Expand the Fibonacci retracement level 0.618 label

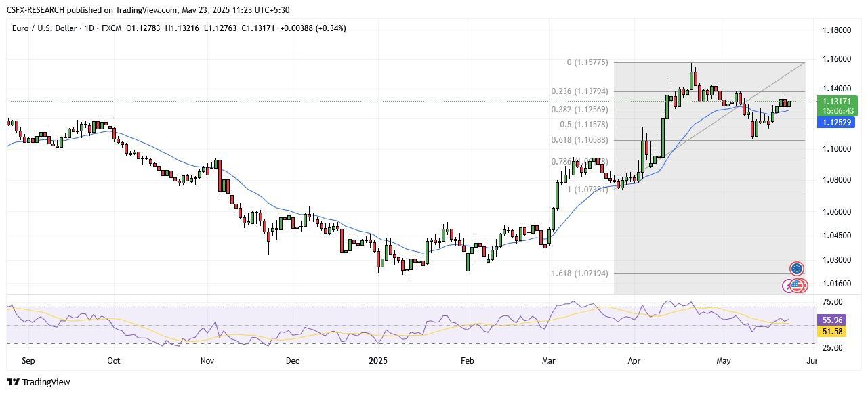click(x=579, y=139)
